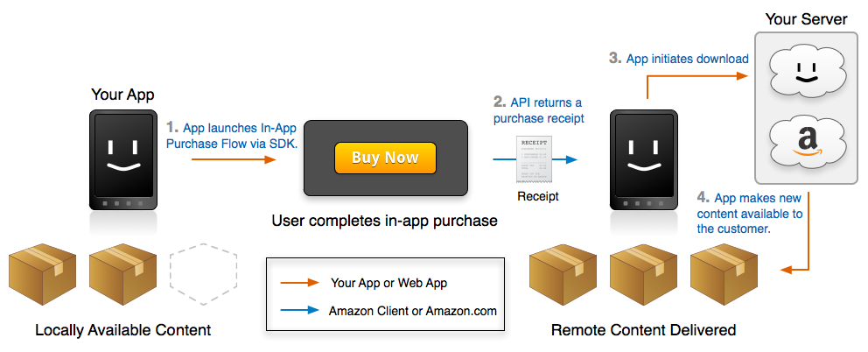
Task: Select the 'App initiates download' step text
Action: pos(679,59)
